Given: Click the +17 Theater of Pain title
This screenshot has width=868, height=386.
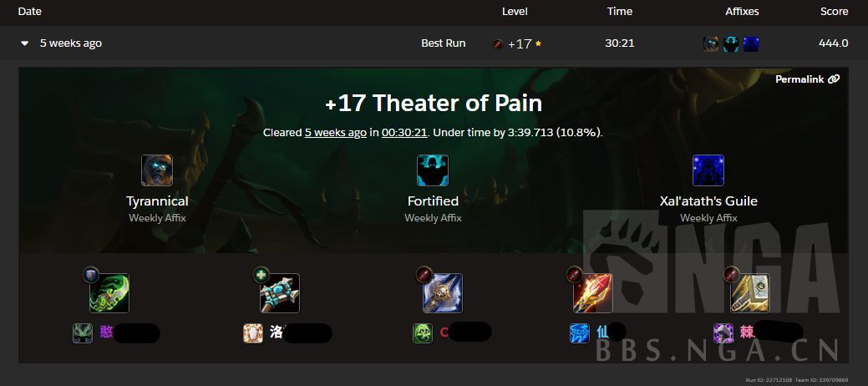Looking at the screenshot, I should pyautogui.click(x=434, y=104).
